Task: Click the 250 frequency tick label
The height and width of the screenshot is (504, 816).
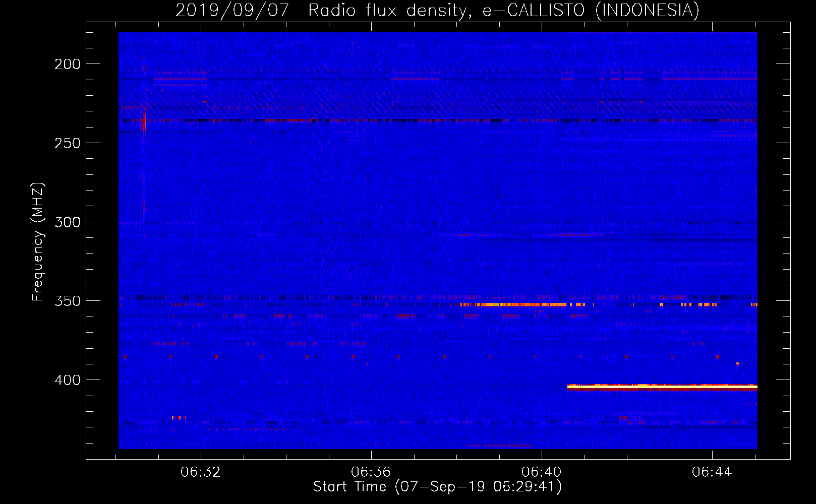Action: [68, 143]
